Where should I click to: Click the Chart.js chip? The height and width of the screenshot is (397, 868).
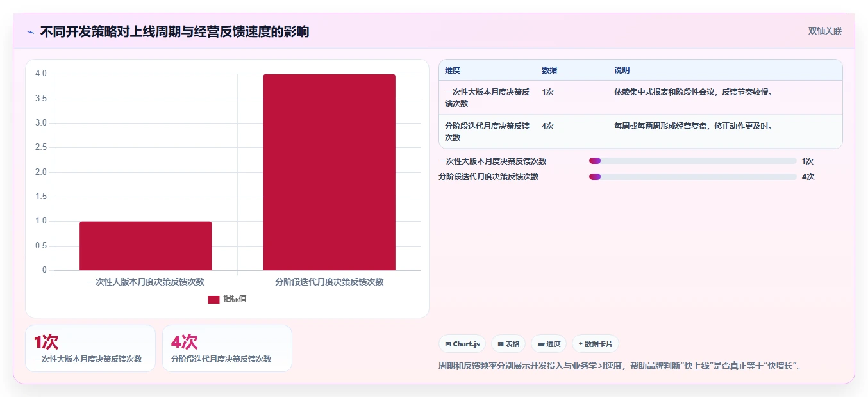point(462,344)
